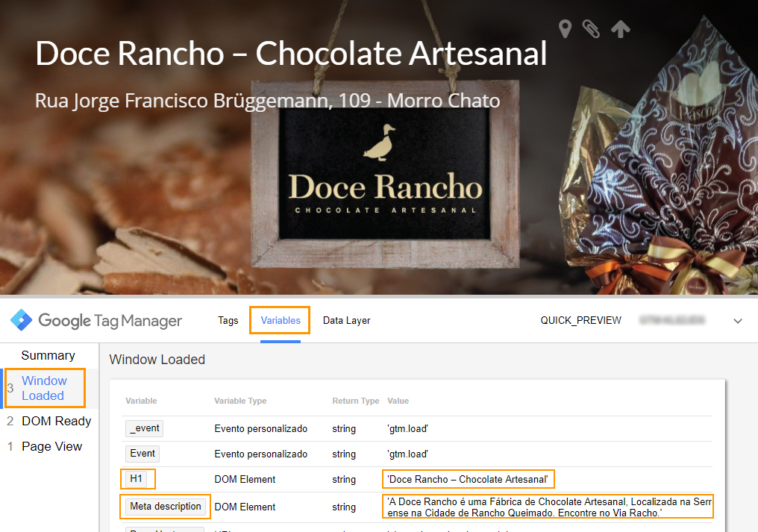This screenshot has width=758, height=532.
Task: Click the H1 variable chip
Action: [136, 479]
